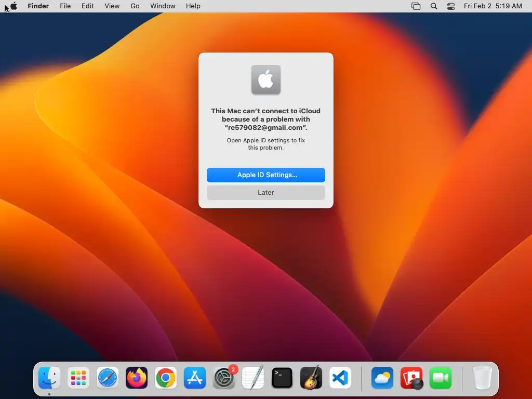Screen dimensions: 532x399
Task: Open App Store from the Dock
Action: coord(195,378)
